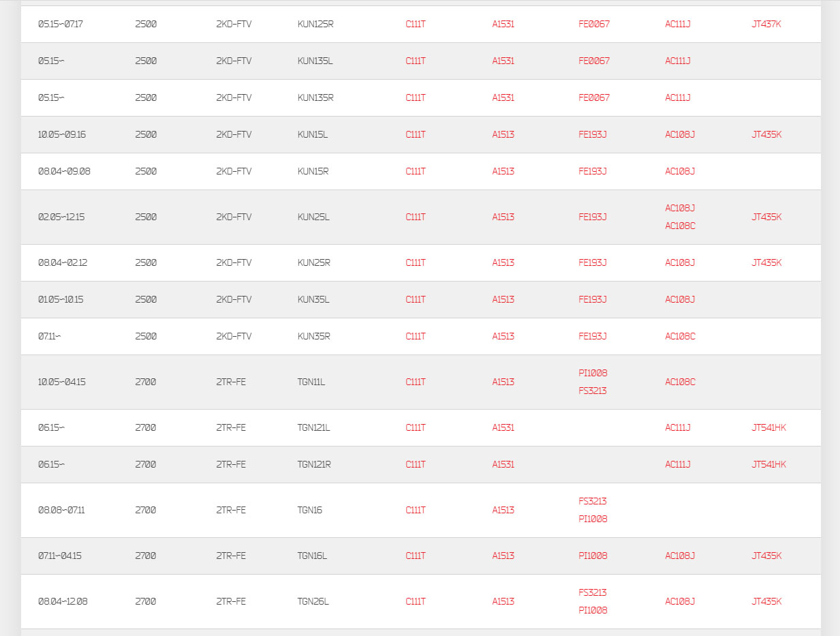Viewport: 840px width, 636px height.
Task: Open JT437K link in KUN125R row
Action: 766,24
